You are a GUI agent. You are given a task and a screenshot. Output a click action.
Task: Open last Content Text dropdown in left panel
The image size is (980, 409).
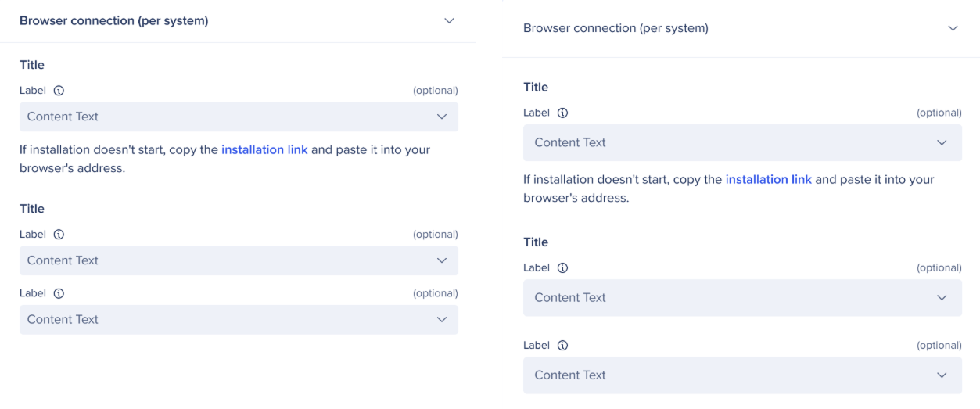[239, 319]
